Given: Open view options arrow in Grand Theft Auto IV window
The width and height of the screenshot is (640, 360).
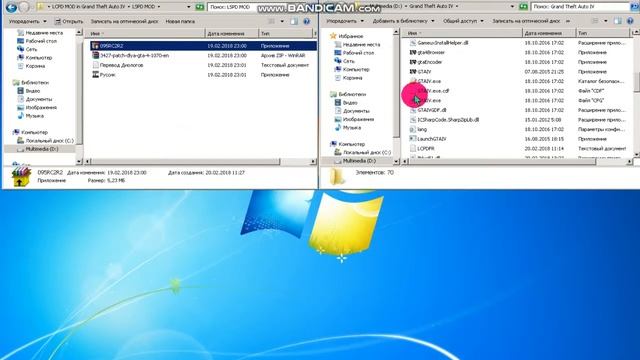Looking at the screenshot, I should click(x=606, y=21).
